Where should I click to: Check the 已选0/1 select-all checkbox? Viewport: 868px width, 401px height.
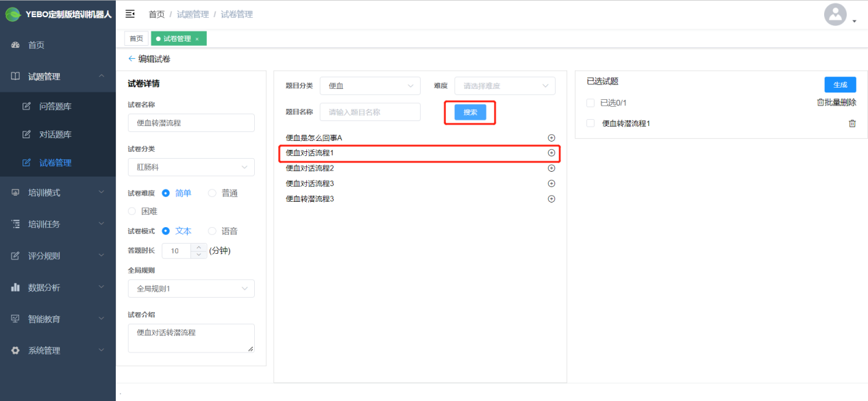(591, 103)
